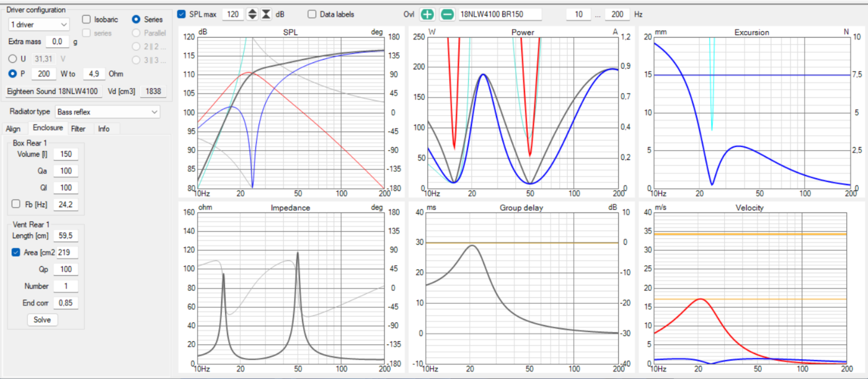Toggle the Fb [Hz] checkbox
This screenshot has width=868, height=379.
16,204
